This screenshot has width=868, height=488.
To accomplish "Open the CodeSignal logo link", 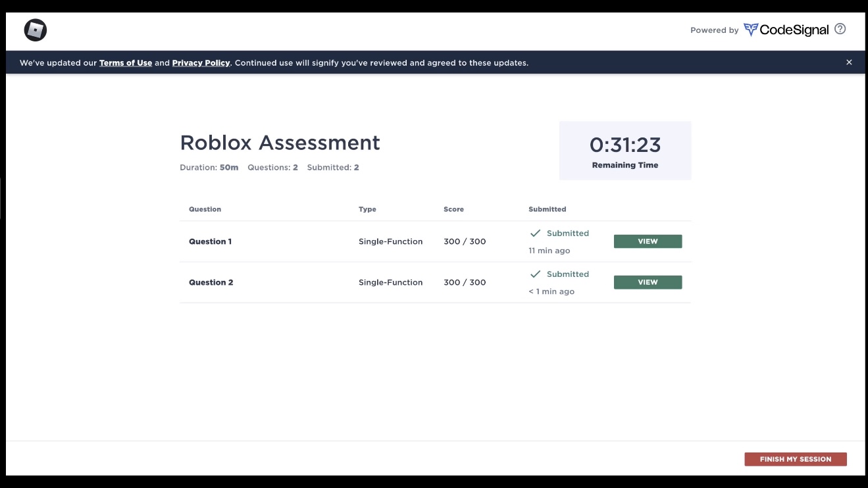I will (786, 30).
